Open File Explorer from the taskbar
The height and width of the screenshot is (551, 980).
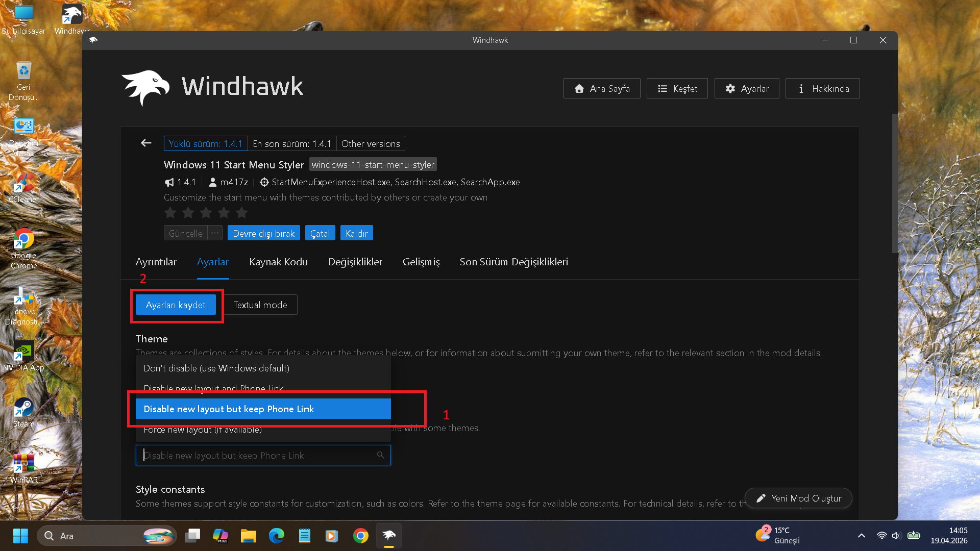pos(249,536)
